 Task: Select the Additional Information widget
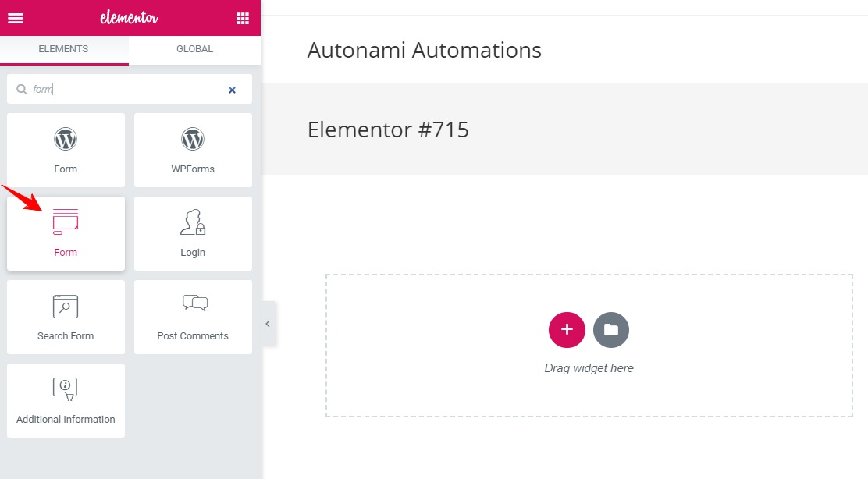(66, 400)
